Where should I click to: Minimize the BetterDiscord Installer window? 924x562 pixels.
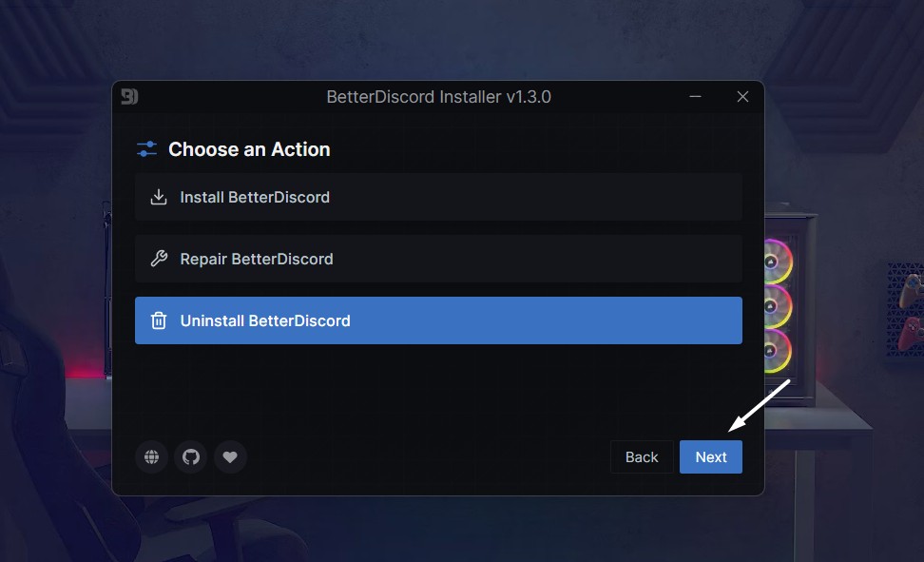click(697, 96)
